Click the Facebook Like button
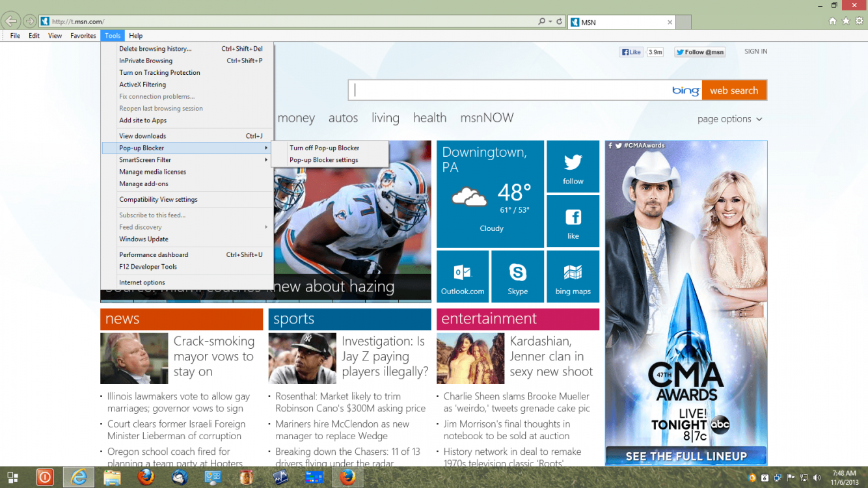The width and height of the screenshot is (868, 488). point(631,52)
